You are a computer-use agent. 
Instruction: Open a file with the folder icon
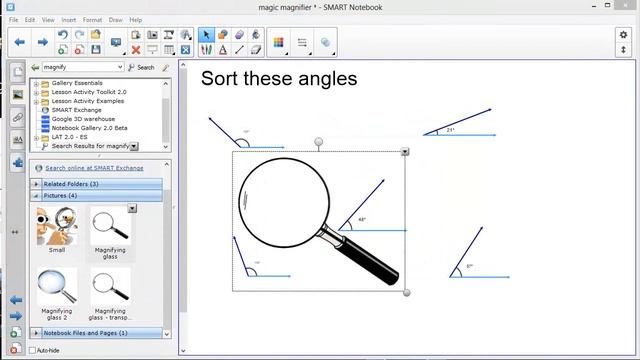point(96,35)
